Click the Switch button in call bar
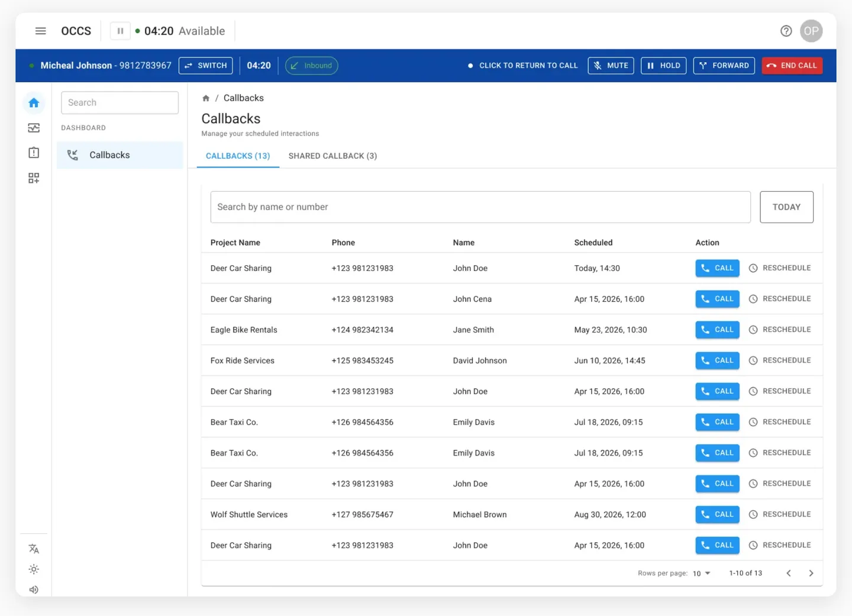Image resolution: width=852 pixels, height=616 pixels. click(x=205, y=66)
